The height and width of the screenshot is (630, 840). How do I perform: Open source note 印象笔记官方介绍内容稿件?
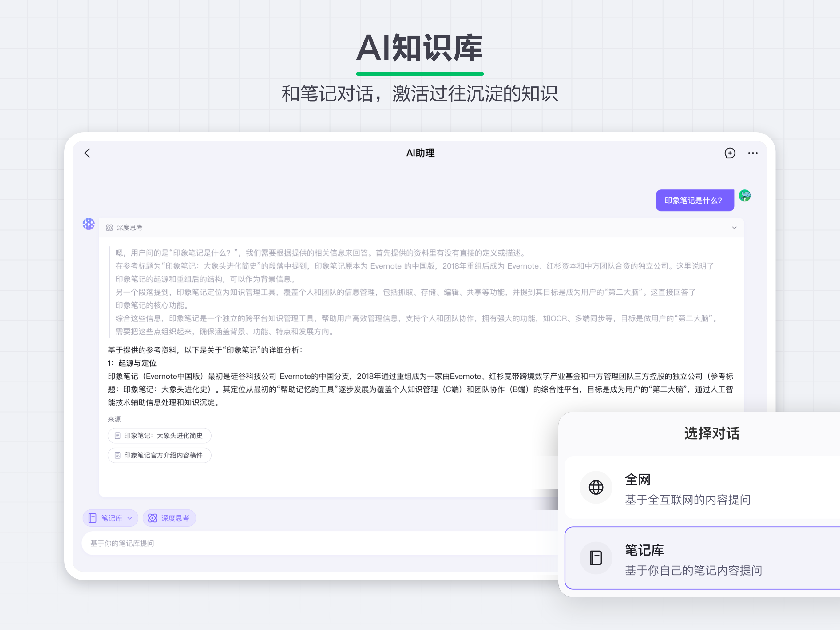tap(160, 455)
